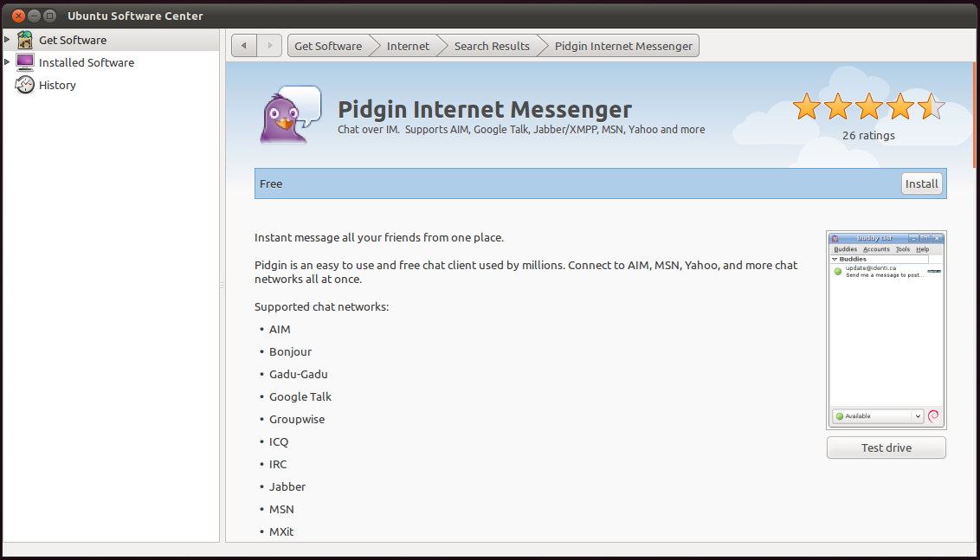This screenshot has width=980, height=560.
Task: Click the Get Software shopping bag icon
Action: [x=25, y=40]
